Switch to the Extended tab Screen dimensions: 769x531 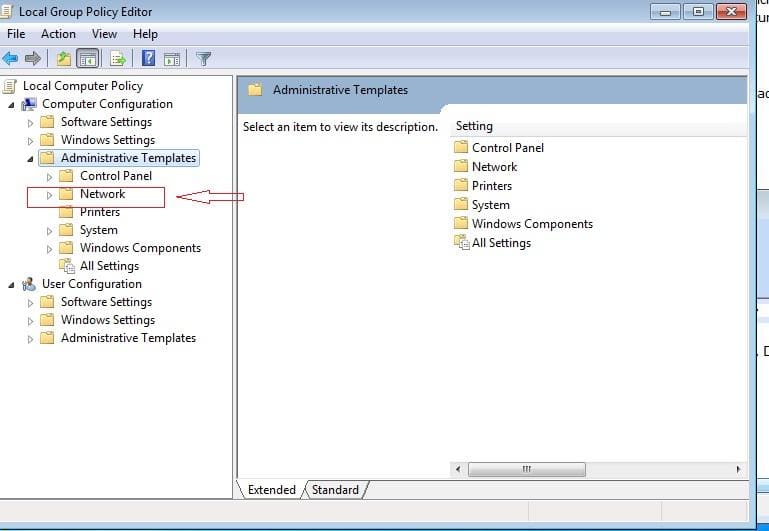(x=271, y=490)
